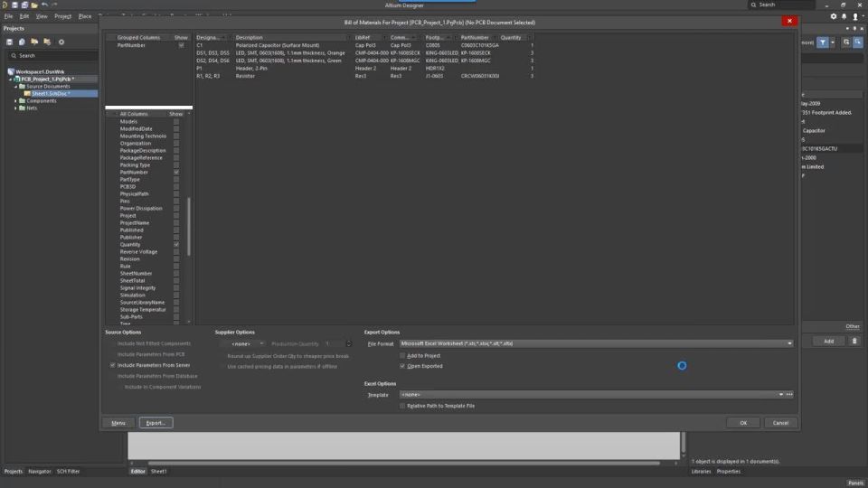The height and width of the screenshot is (488, 868).
Task: Click the Save icon in the title bar
Action: point(15,5)
